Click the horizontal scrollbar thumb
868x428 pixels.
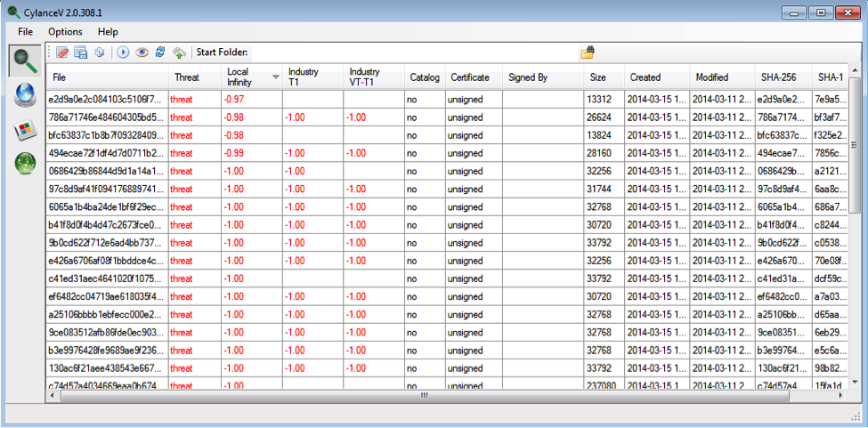click(425, 395)
